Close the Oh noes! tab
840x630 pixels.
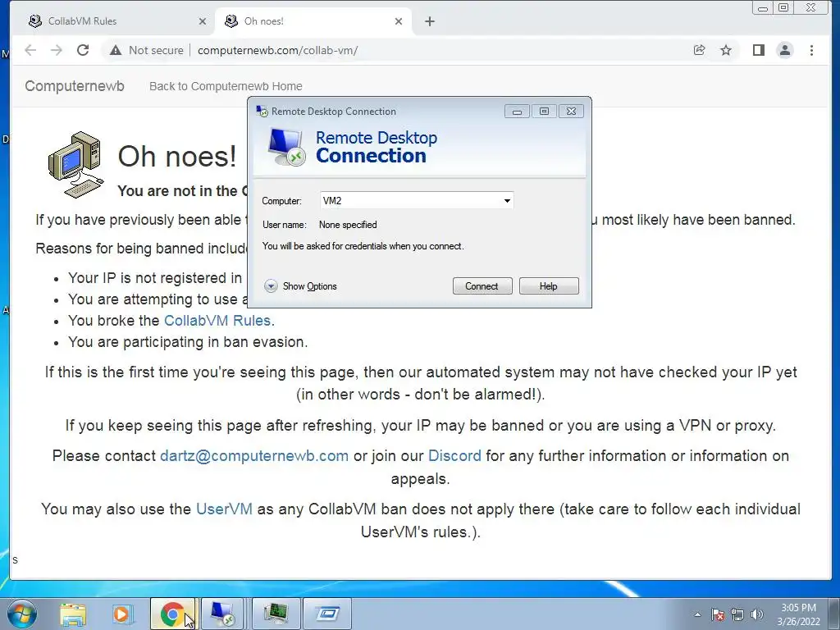398,21
